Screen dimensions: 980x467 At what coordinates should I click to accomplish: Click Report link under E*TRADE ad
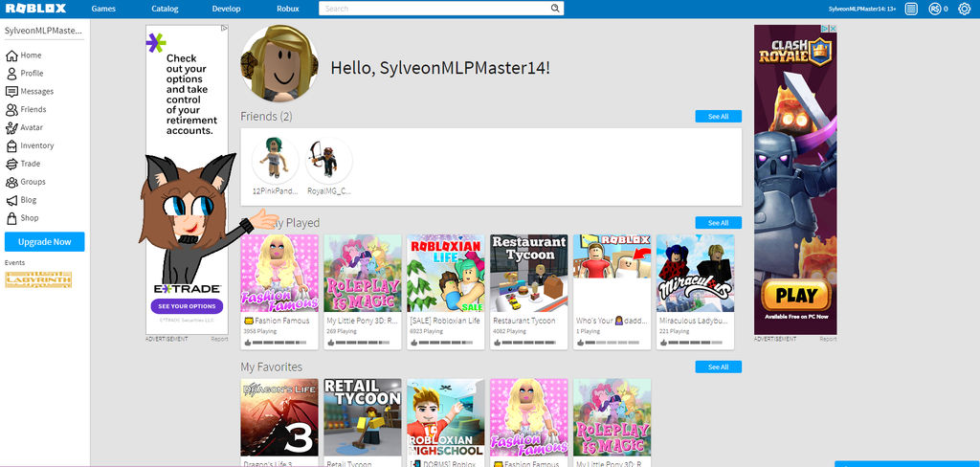(x=219, y=339)
